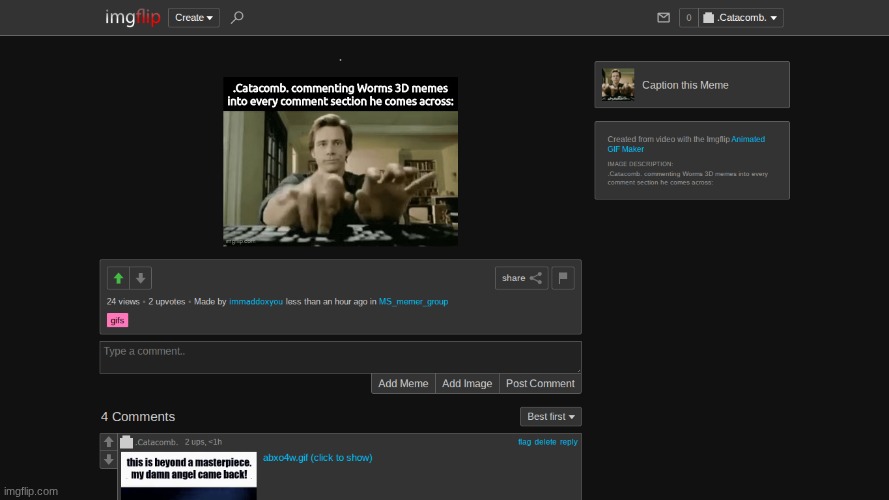Focus the Type a comment field
The image size is (889, 500).
(340, 357)
